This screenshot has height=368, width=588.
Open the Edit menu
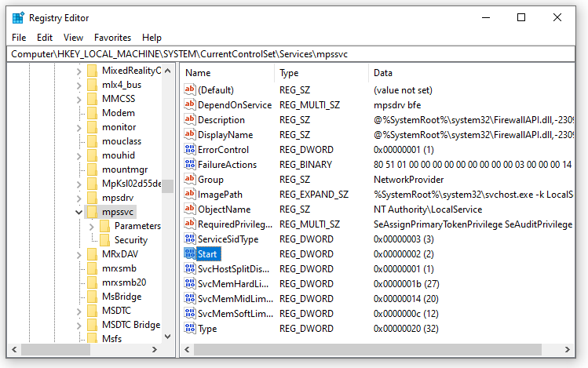tap(45, 37)
